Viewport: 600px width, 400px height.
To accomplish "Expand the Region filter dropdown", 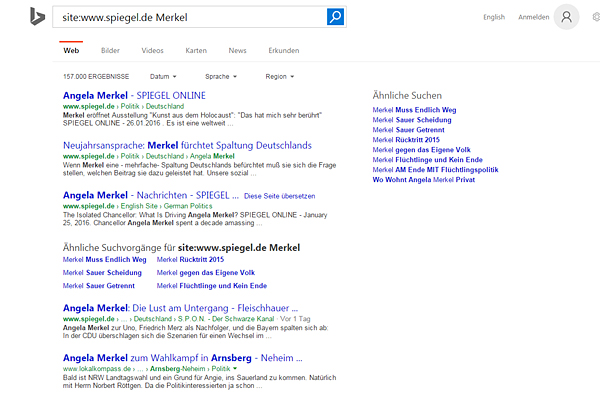I will point(280,76).
